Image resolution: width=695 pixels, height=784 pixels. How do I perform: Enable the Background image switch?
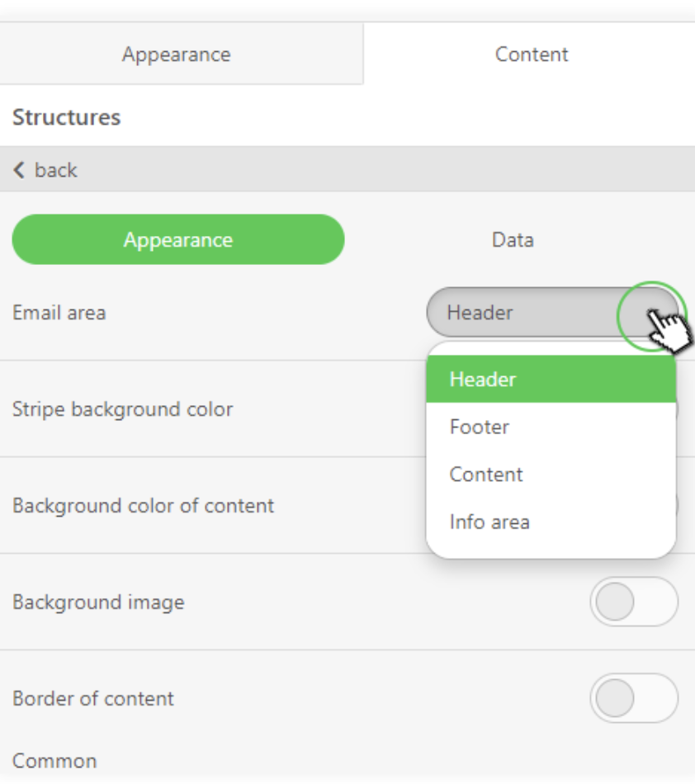pyautogui.click(x=634, y=602)
